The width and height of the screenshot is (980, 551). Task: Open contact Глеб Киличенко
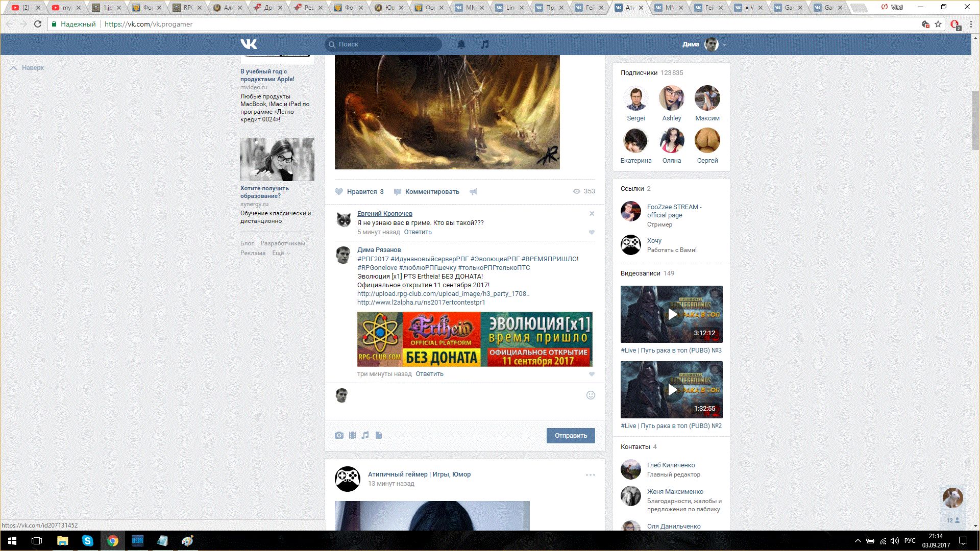(671, 465)
